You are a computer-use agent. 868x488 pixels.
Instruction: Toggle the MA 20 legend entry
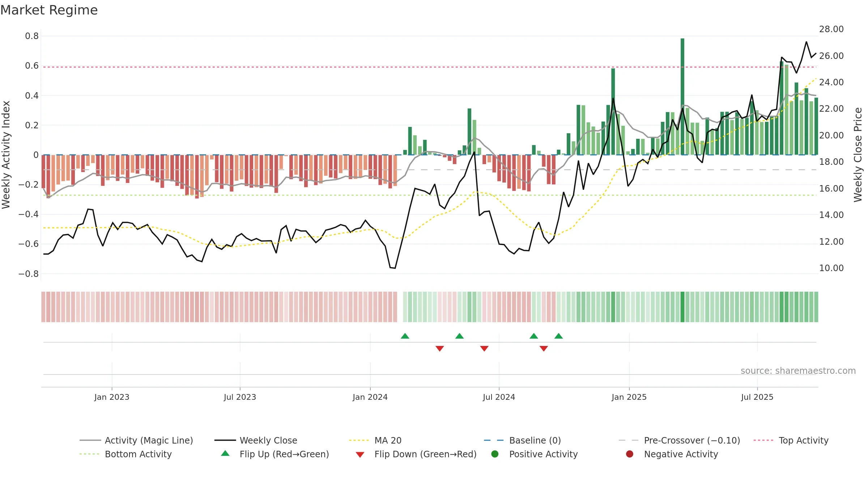(x=375, y=440)
